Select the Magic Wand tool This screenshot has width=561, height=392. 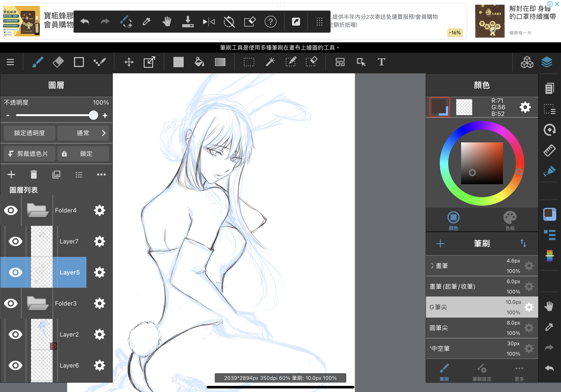(270, 62)
